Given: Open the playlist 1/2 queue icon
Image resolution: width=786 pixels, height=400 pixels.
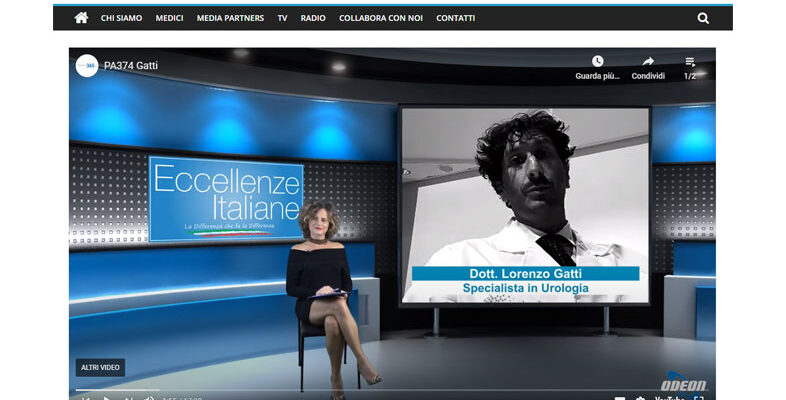Looking at the screenshot, I should [x=690, y=62].
